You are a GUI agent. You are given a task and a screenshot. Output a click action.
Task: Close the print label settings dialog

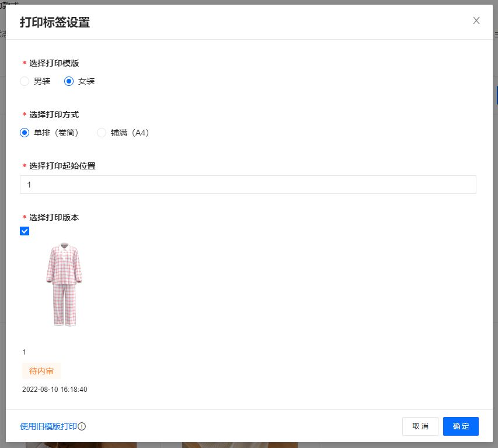tap(476, 21)
